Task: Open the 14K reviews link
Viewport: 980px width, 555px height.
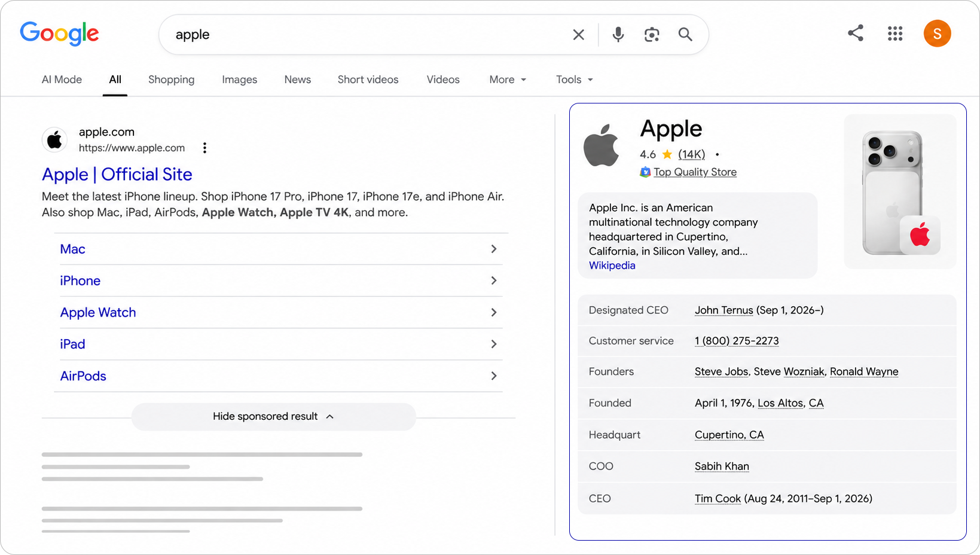Action: [691, 154]
